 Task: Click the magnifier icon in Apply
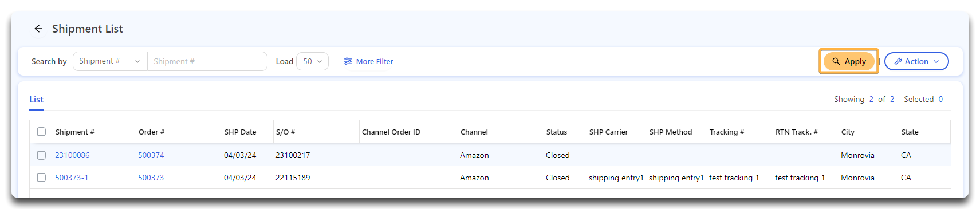836,61
